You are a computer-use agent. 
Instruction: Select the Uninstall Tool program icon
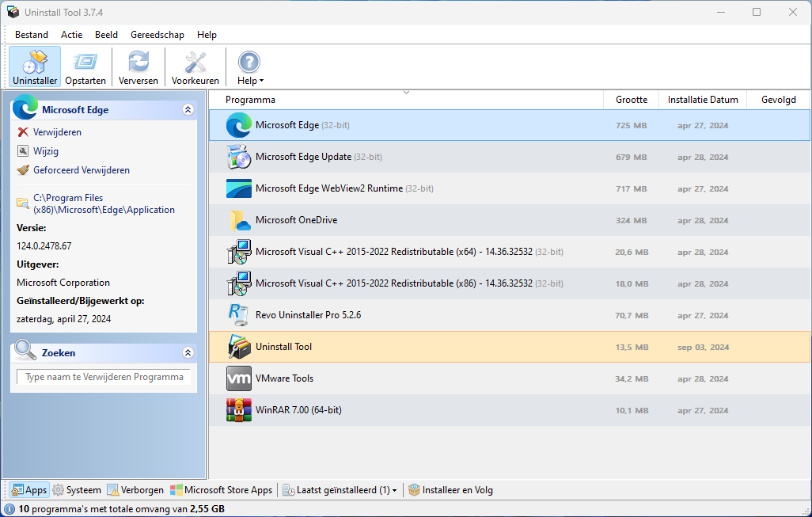pos(239,347)
